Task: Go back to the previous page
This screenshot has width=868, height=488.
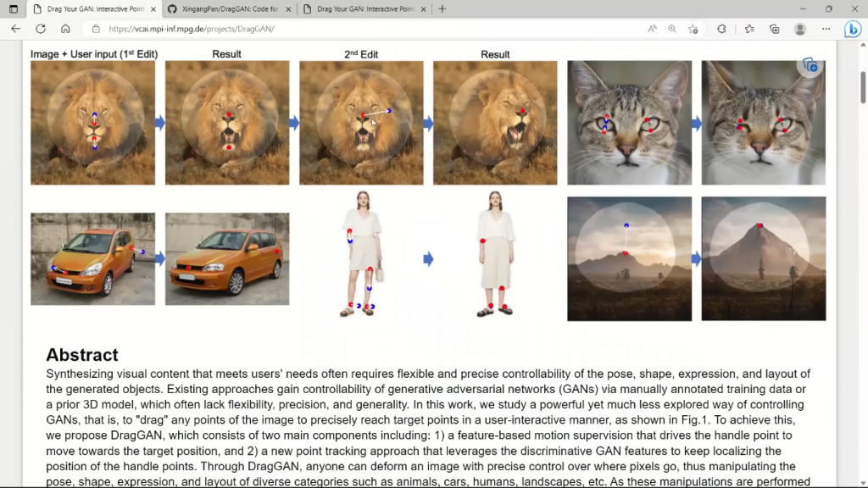Action: (x=15, y=29)
